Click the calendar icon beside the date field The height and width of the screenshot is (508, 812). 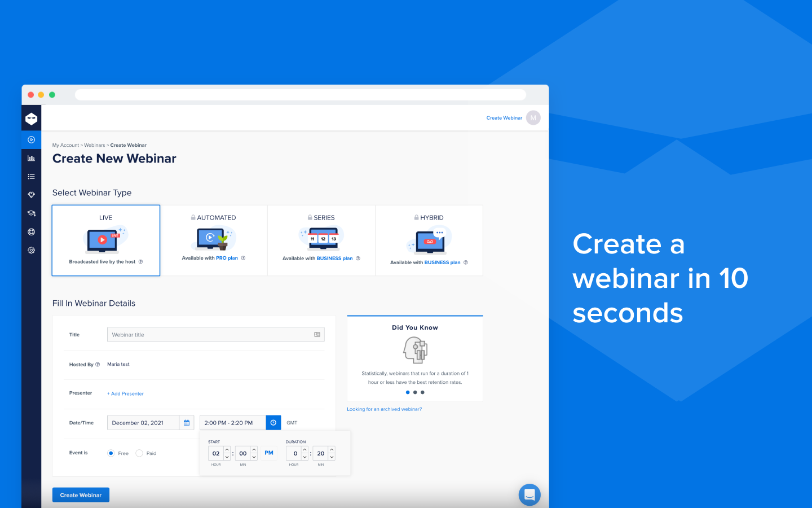tap(186, 422)
